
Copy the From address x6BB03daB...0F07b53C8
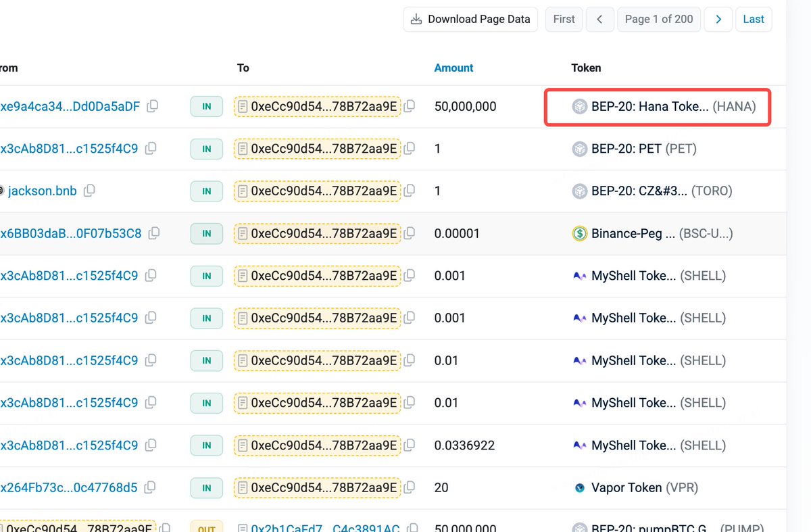point(154,233)
